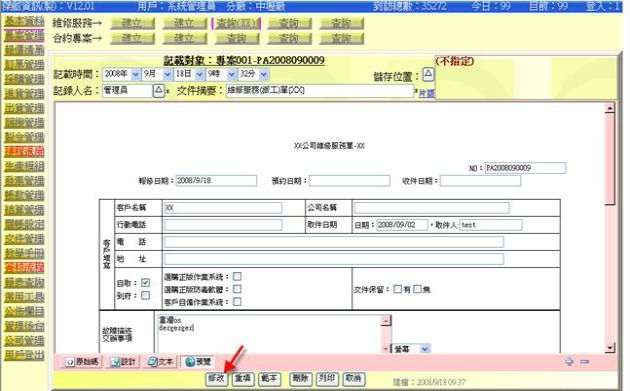The height and width of the screenshot is (391, 630).
Task: Click the plus icon to enlarge editor
Action: click(569, 362)
